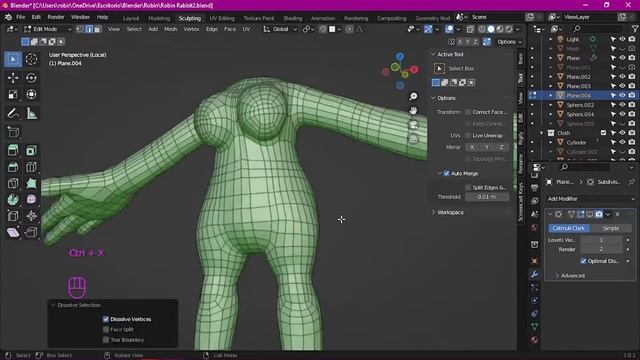640x360 pixels.
Task: Open the Global orientation dropdown
Action: click(280, 29)
